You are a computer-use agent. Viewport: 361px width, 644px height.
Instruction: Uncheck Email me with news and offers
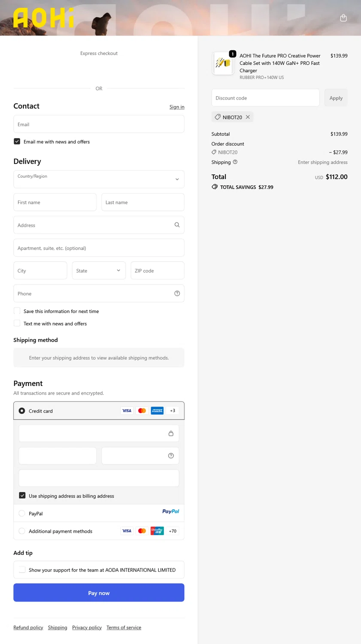[x=17, y=142]
